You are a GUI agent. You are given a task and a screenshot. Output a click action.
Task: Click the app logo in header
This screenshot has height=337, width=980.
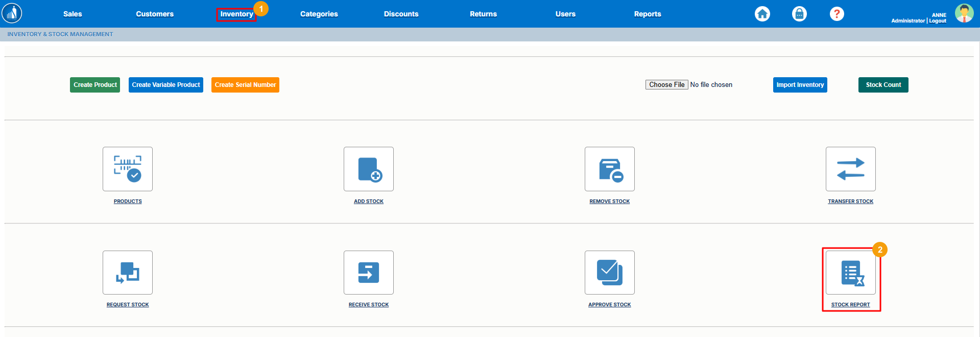tap(12, 13)
